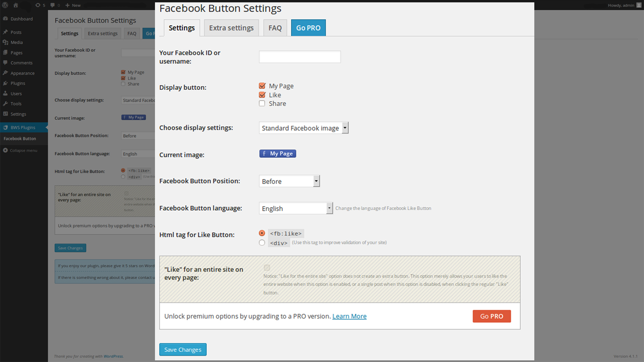Switch to the Extra settings tab
The height and width of the screenshot is (362, 644).
(231, 28)
